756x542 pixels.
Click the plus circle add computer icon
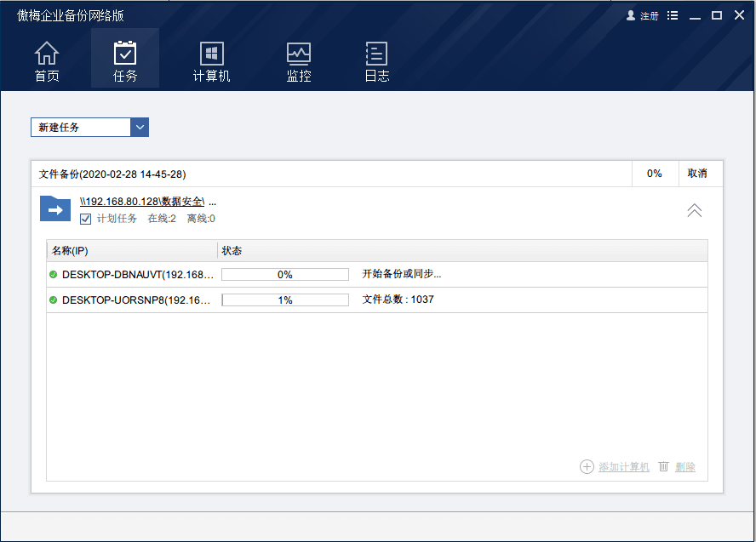(587, 467)
